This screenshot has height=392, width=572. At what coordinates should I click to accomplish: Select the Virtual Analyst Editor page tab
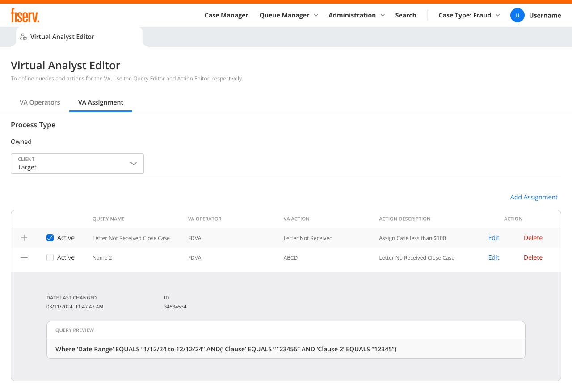(x=80, y=37)
